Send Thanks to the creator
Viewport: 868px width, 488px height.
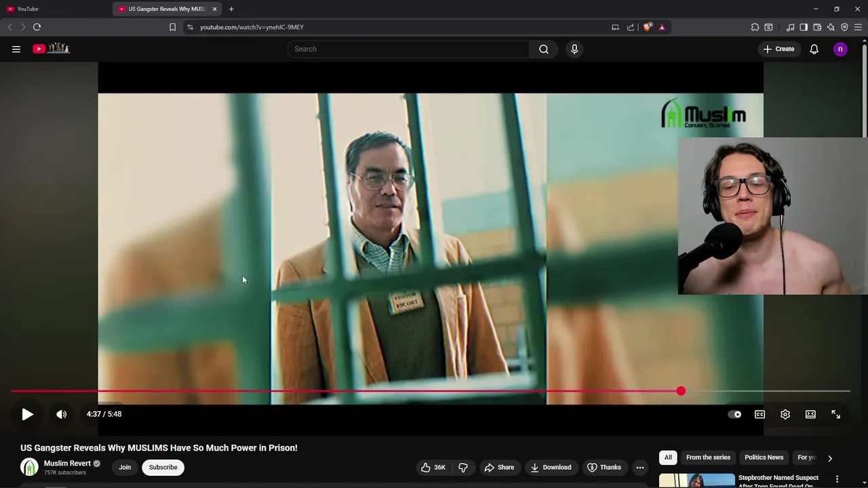click(604, 467)
